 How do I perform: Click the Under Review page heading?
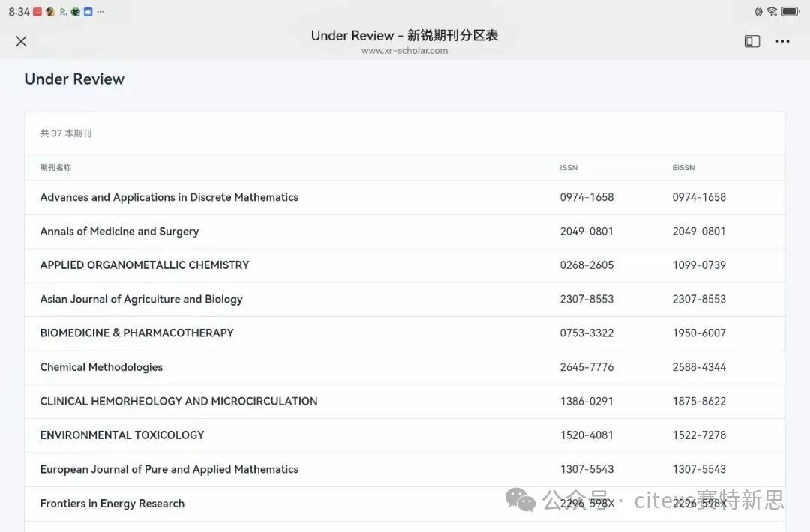(74, 79)
